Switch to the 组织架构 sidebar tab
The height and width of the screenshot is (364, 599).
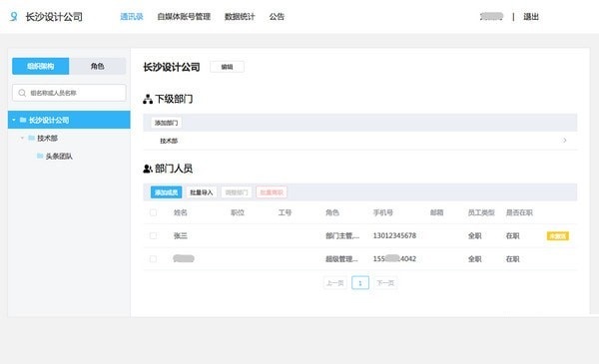[x=41, y=66]
